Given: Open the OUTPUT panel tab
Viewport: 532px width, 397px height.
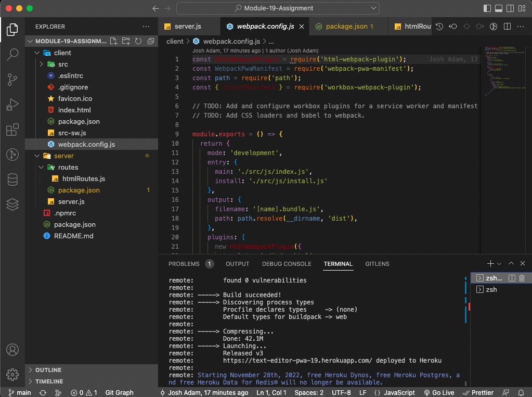Looking at the screenshot, I should coord(237,264).
